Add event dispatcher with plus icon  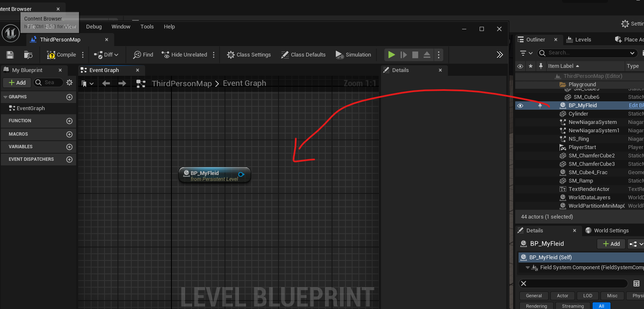pyautogui.click(x=69, y=160)
